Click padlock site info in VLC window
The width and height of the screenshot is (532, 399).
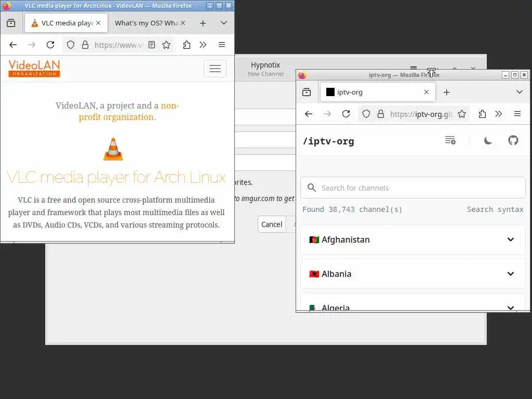point(85,45)
